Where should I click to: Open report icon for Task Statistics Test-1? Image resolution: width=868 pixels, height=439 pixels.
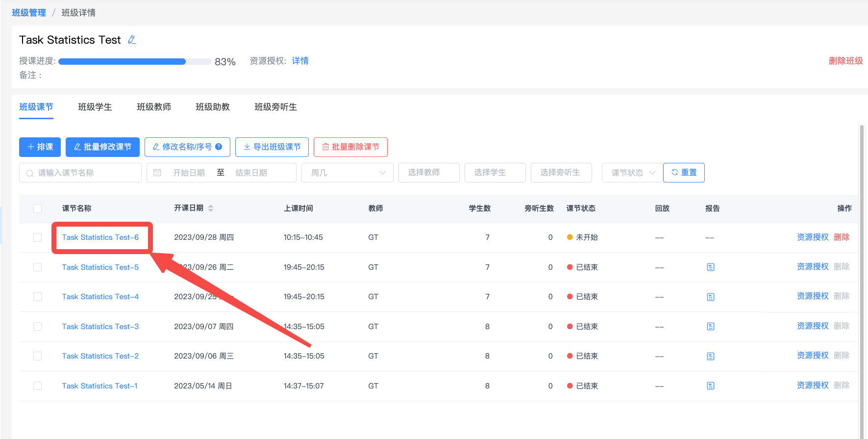pos(711,386)
